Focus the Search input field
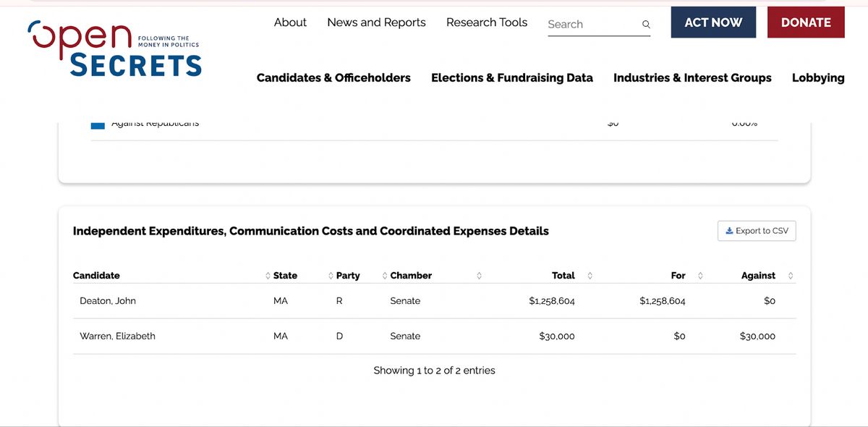Viewport: 868px width, 427px height. [590, 25]
